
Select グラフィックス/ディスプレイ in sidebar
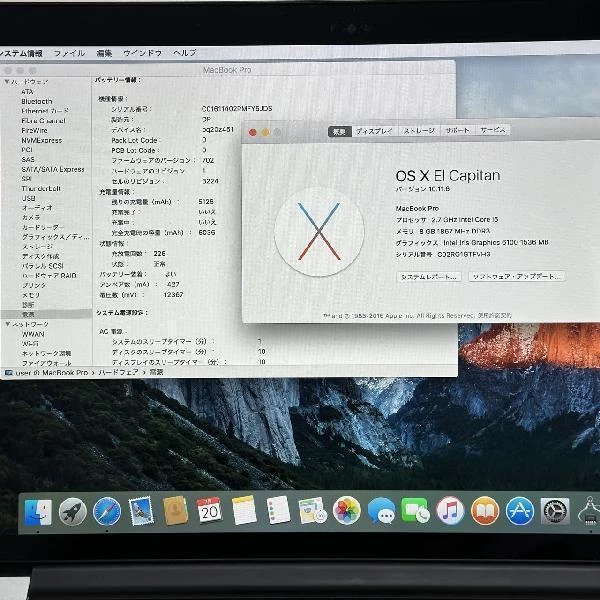click(x=55, y=237)
